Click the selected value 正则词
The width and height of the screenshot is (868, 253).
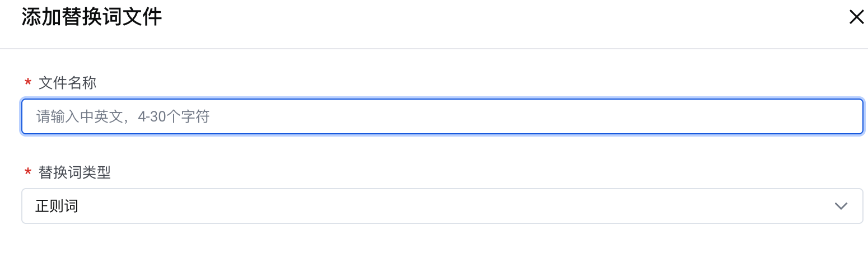coord(57,206)
